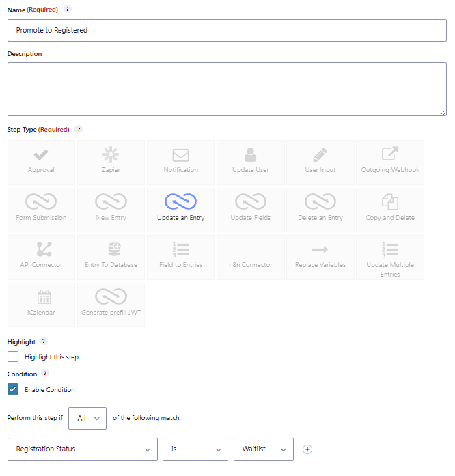
Task: Select the Approval step type
Action: click(41, 163)
